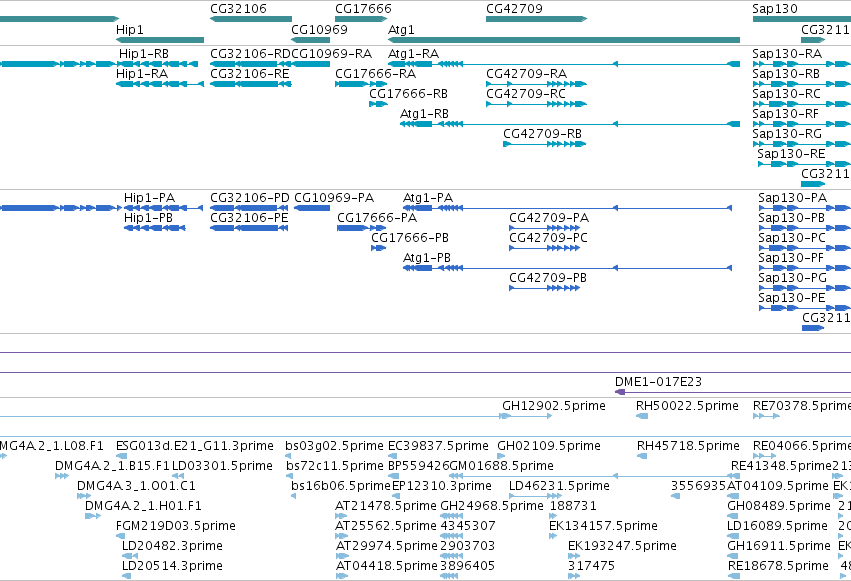Select the CG42709 gene label
This screenshot has height=581, width=851.
click(514, 9)
